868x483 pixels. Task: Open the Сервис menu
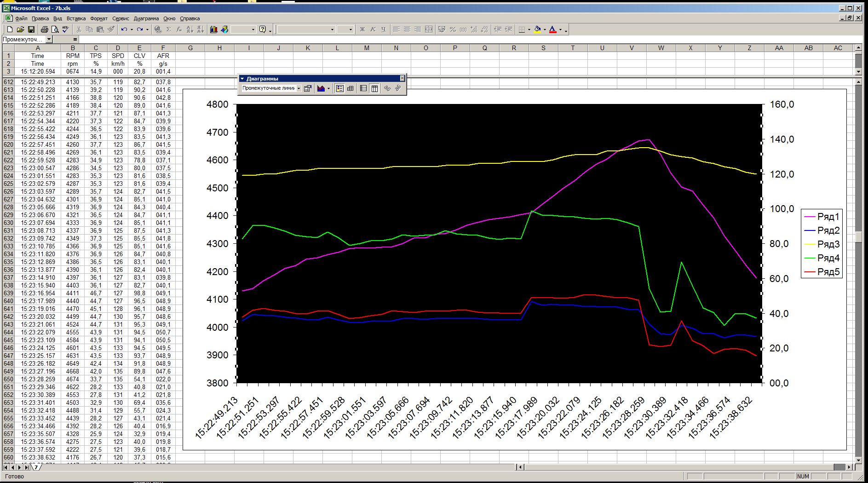(x=121, y=18)
